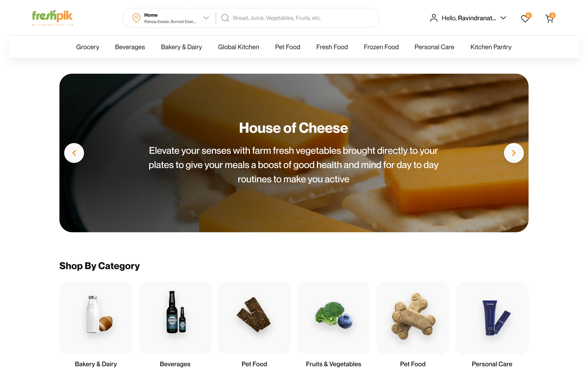Open the Global Kitchen menu
Screen dimensions: 588x386
[x=238, y=47]
